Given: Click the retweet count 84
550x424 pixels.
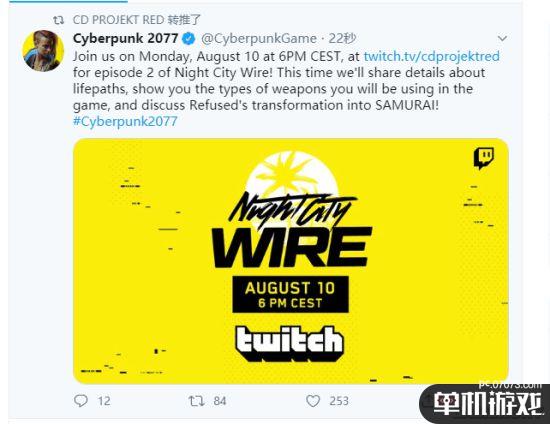Looking at the screenshot, I should click(x=220, y=401).
